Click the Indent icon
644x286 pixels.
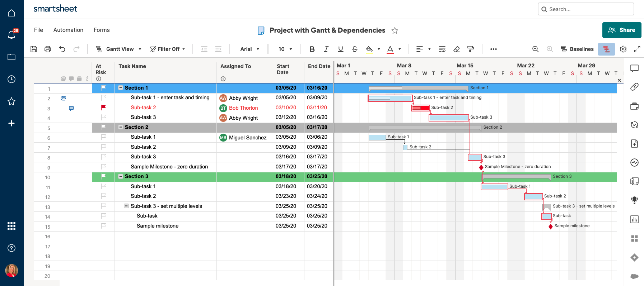(218, 49)
